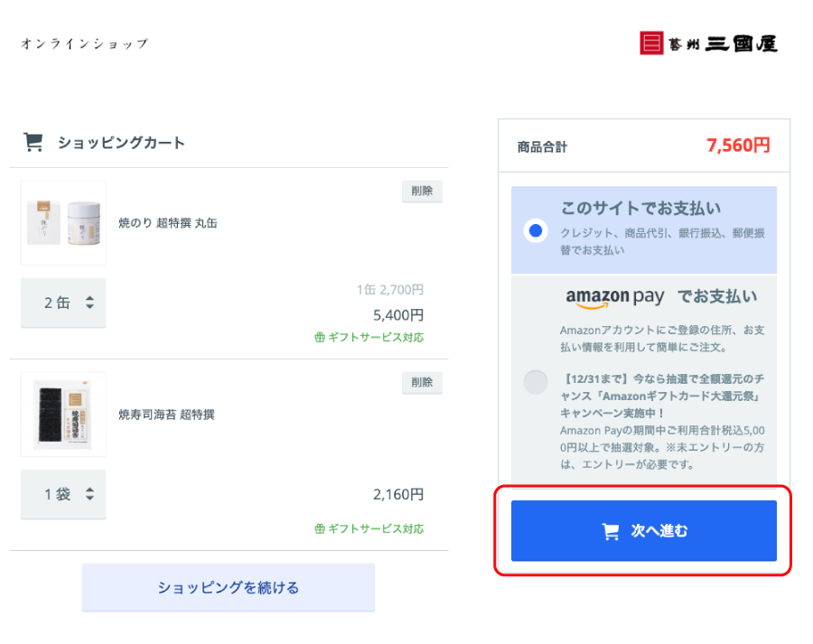Open the 2缶 quantity dropdown

click(63, 303)
